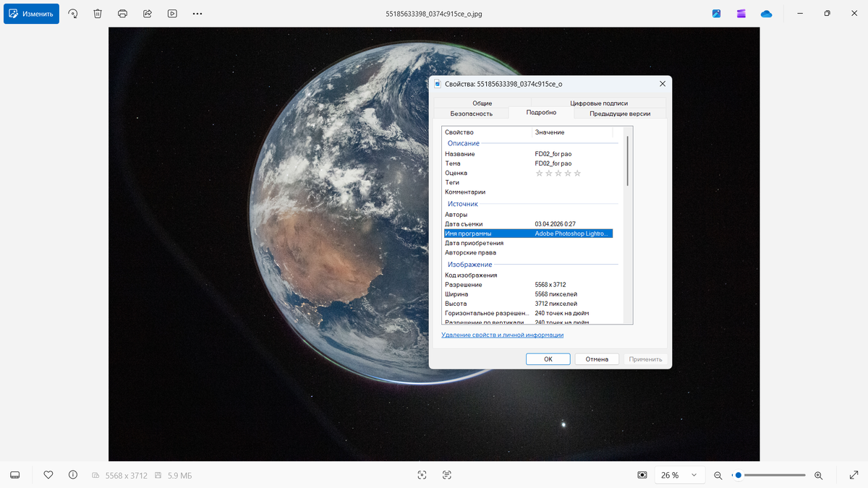Open the OneDrive cloud icon

(x=766, y=14)
